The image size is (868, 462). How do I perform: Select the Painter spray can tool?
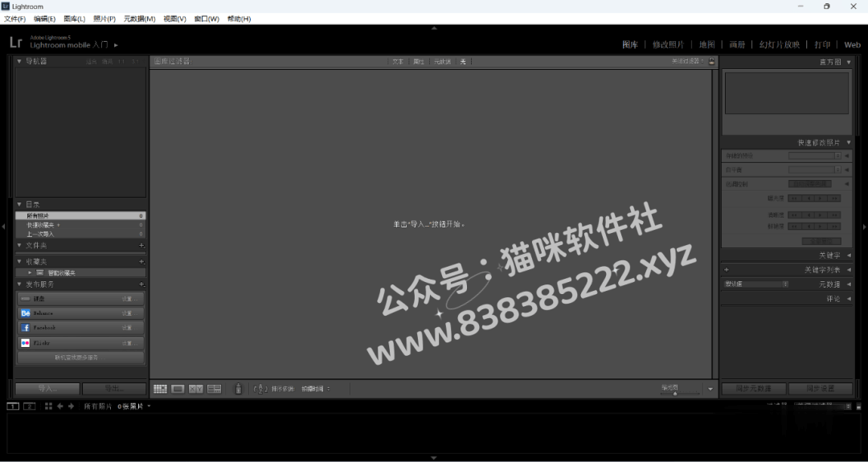click(x=239, y=388)
